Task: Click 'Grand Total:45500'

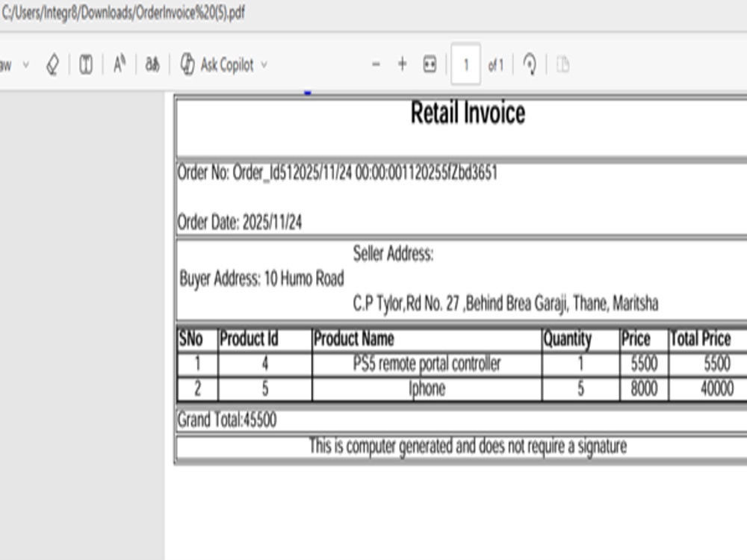Action: (x=227, y=420)
